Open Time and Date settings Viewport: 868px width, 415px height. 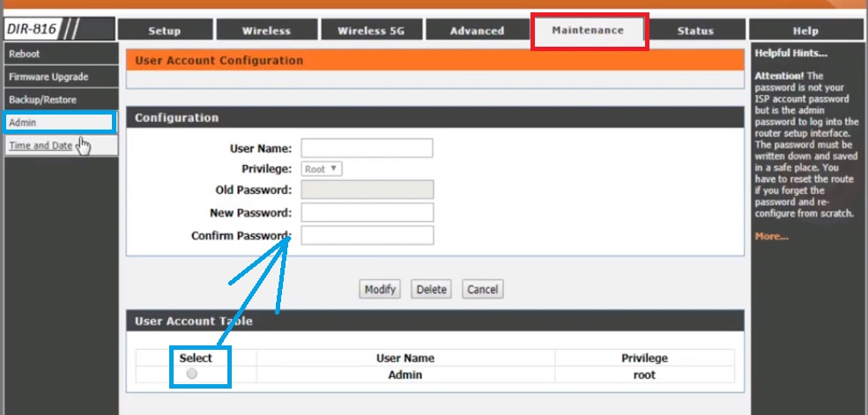pyautogui.click(x=60, y=145)
